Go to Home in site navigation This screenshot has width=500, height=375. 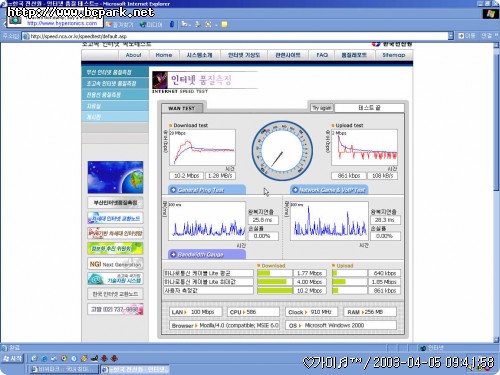click(164, 55)
